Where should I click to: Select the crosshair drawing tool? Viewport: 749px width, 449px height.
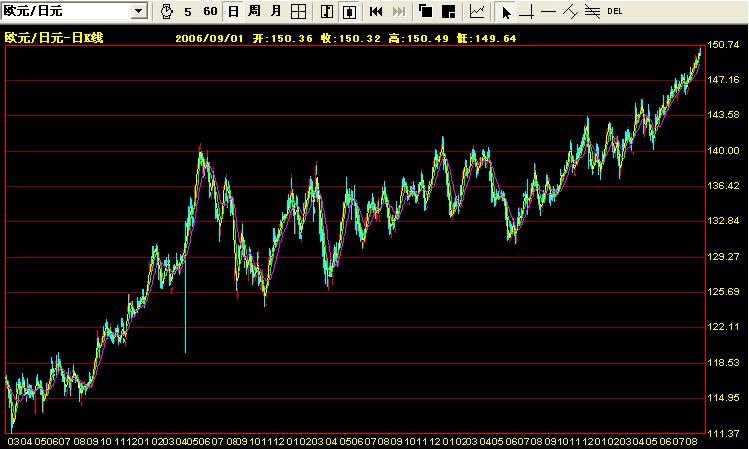point(527,11)
